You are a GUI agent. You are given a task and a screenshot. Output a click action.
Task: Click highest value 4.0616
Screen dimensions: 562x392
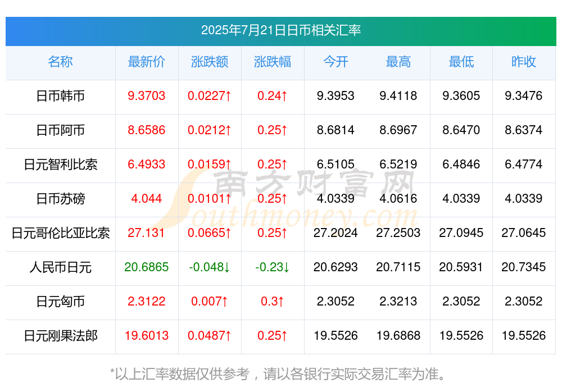click(398, 198)
